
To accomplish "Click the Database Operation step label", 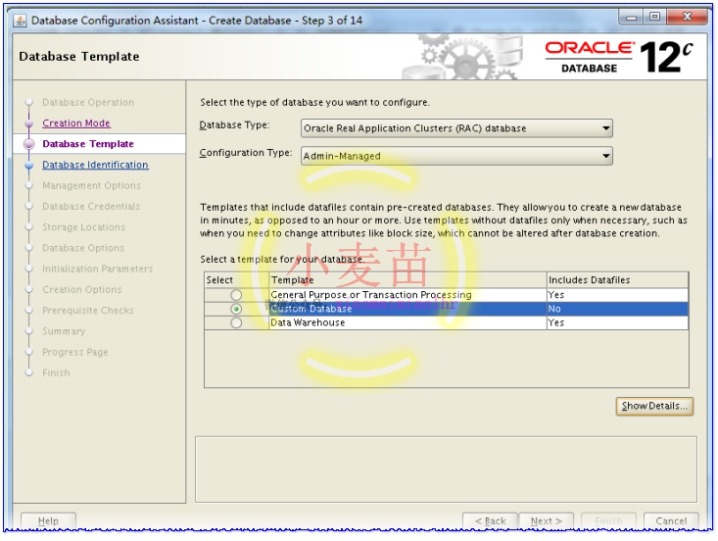I will click(x=88, y=102).
